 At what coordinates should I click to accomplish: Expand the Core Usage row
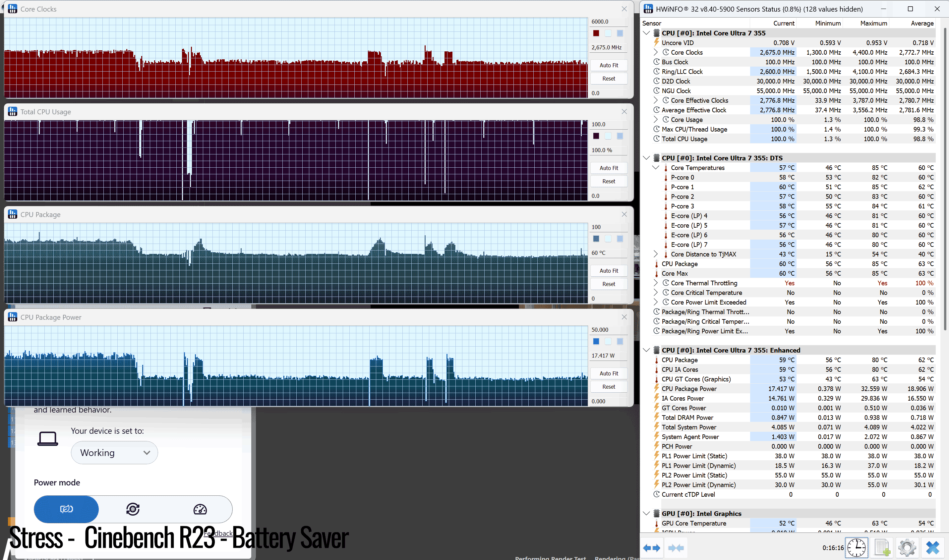(656, 119)
